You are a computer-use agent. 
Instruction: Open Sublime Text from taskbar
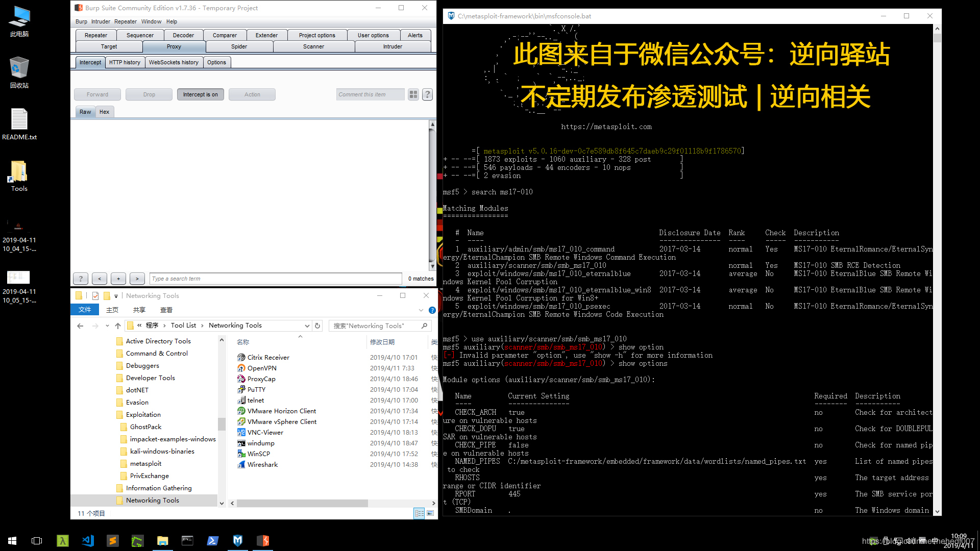click(113, 540)
